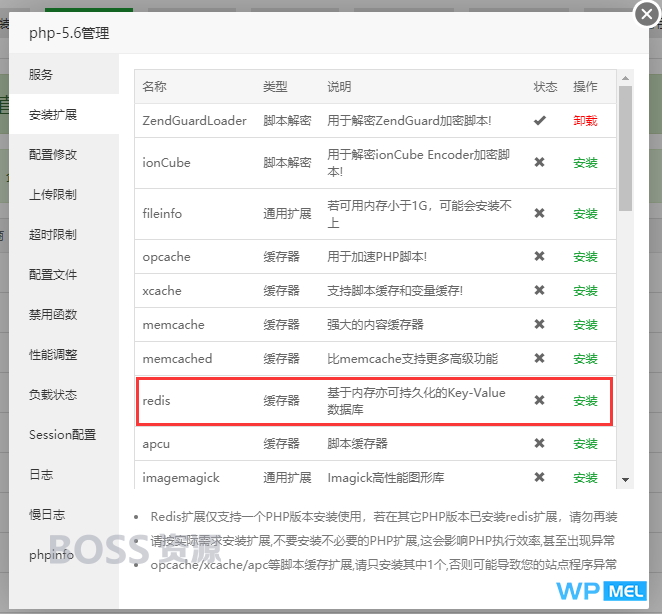Click 脚本缓存器 description of apcu
The height and width of the screenshot is (614, 662).
pyautogui.click(x=357, y=444)
